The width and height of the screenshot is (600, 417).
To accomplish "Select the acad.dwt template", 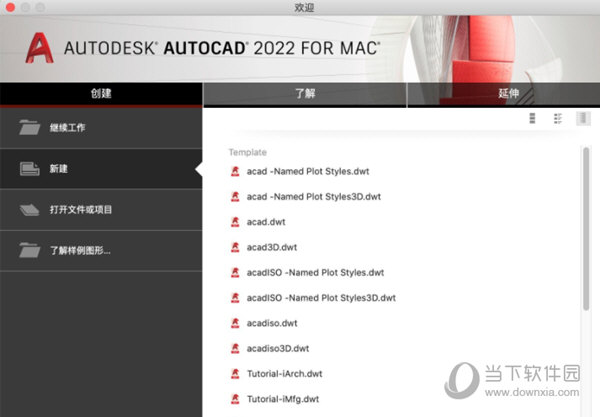I will tap(266, 222).
